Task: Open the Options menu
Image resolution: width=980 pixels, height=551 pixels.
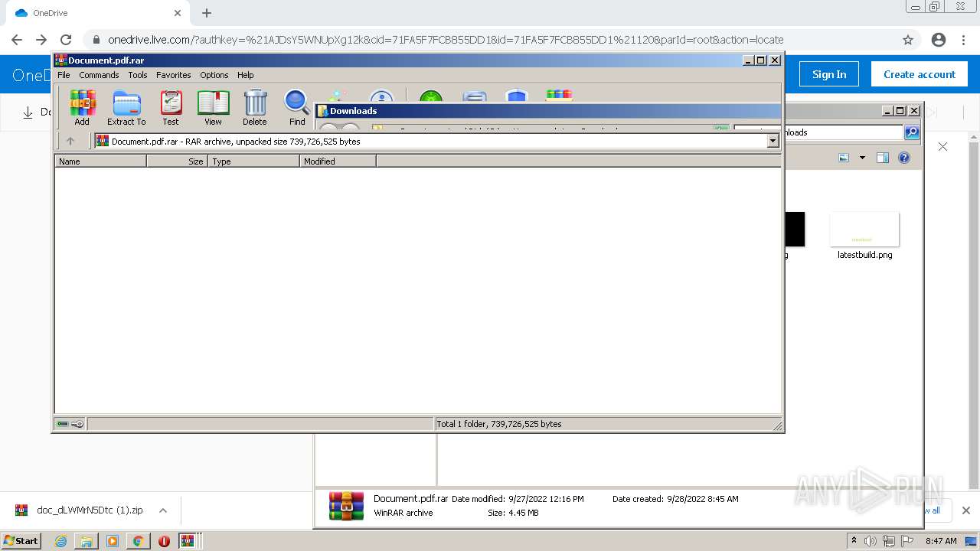Action: [x=214, y=75]
